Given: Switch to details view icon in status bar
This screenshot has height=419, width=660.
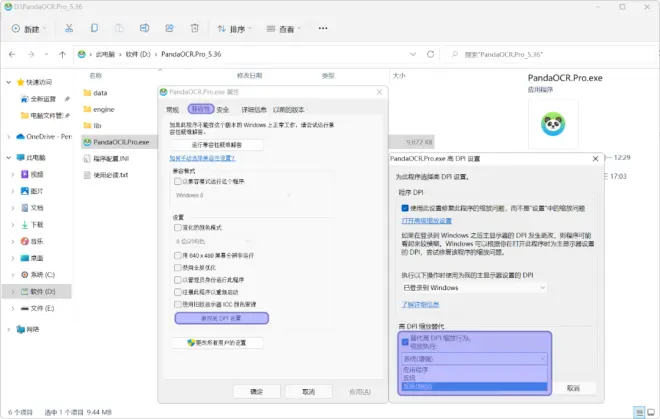Looking at the screenshot, I should tap(639, 412).
